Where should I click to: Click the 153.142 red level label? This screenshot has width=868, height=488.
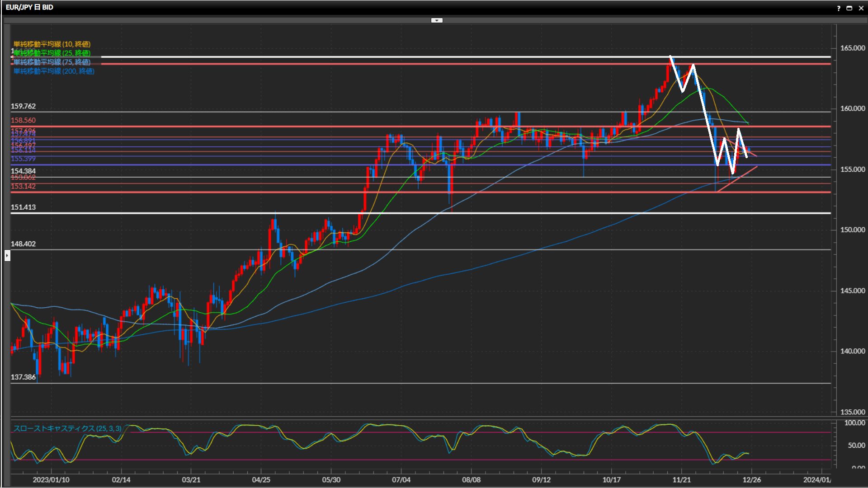point(23,186)
